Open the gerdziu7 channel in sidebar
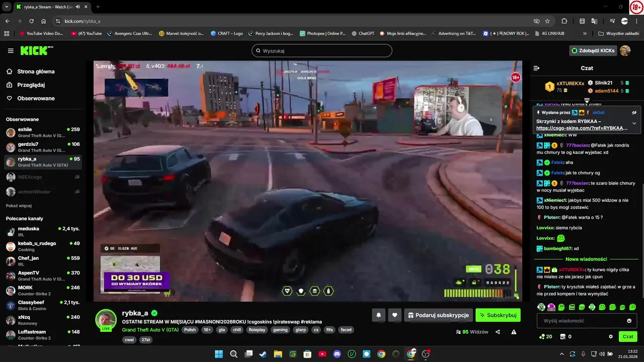 [43, 147]
